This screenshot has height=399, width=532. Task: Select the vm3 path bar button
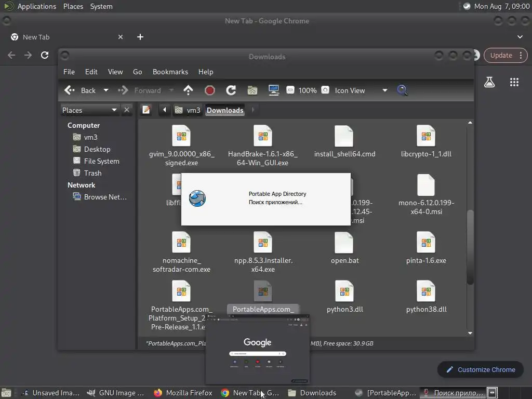[x=188, y=110]
